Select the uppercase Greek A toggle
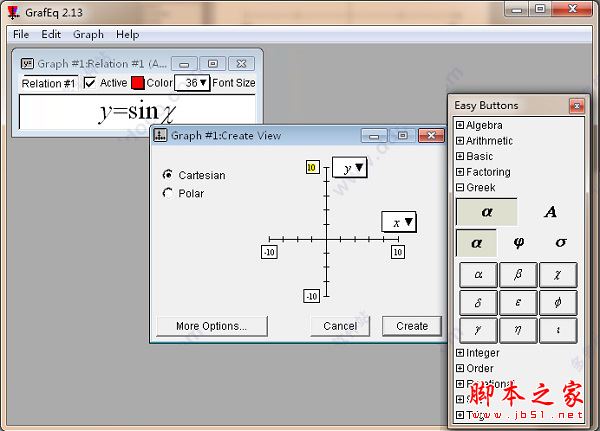The image size is (600, 431). (x=550, y=212)
